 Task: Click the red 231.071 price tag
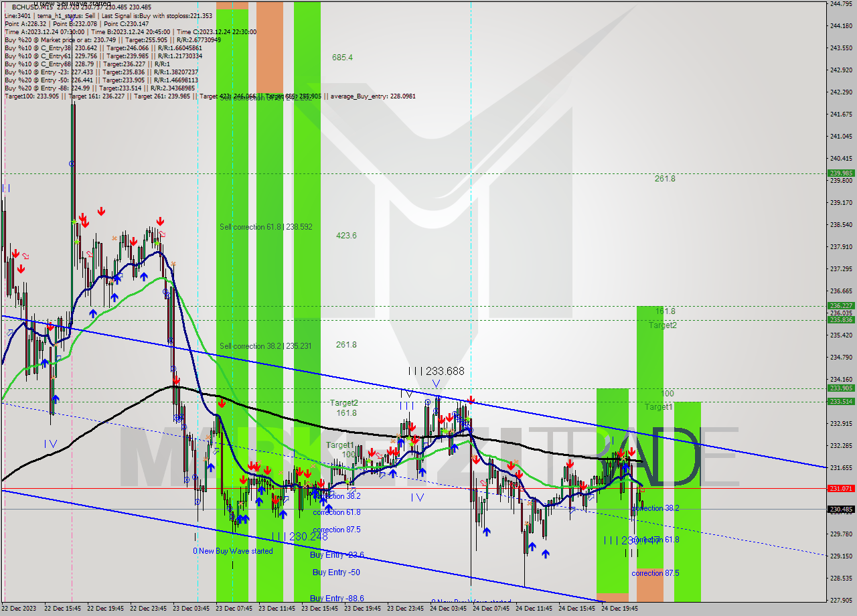tap(841, 488)
